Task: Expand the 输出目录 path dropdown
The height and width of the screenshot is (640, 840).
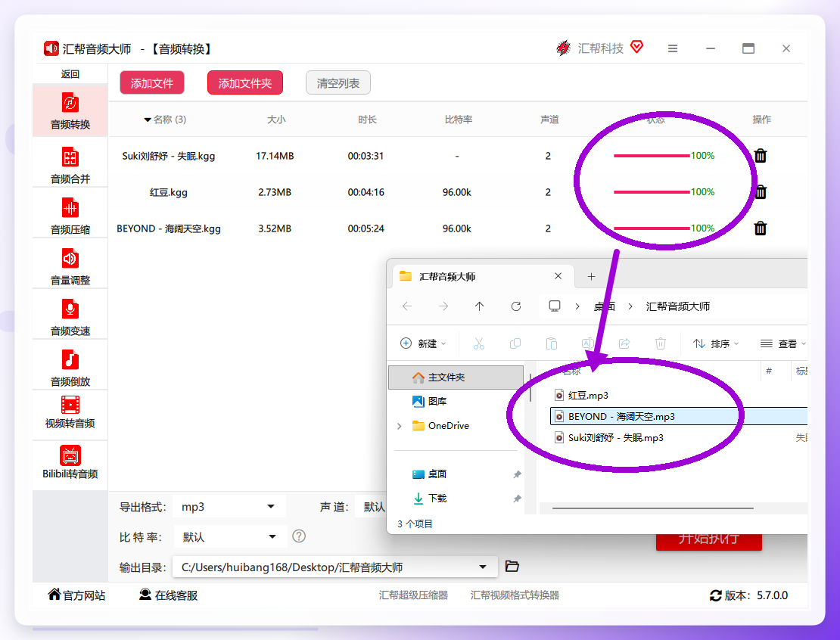Action: (x=483, y=567)
